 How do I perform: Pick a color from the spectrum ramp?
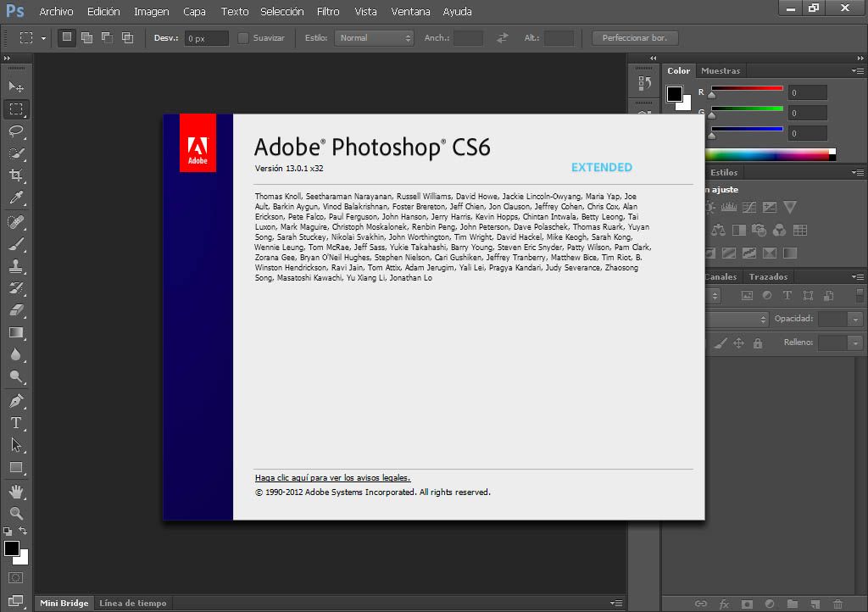771,154
